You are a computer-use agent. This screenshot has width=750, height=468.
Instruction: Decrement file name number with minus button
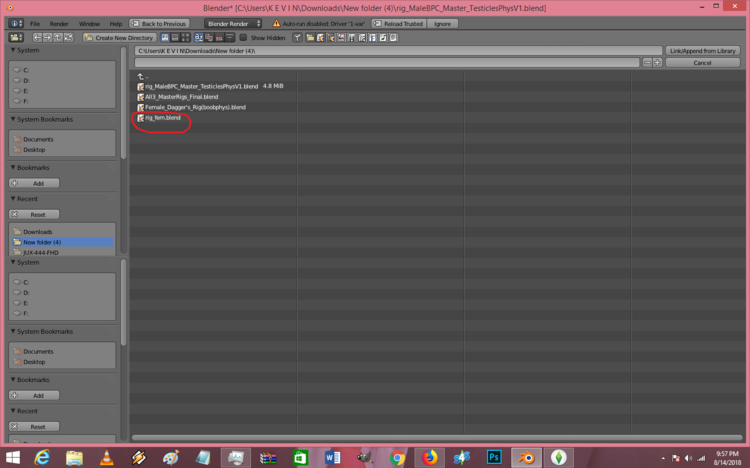647,63
